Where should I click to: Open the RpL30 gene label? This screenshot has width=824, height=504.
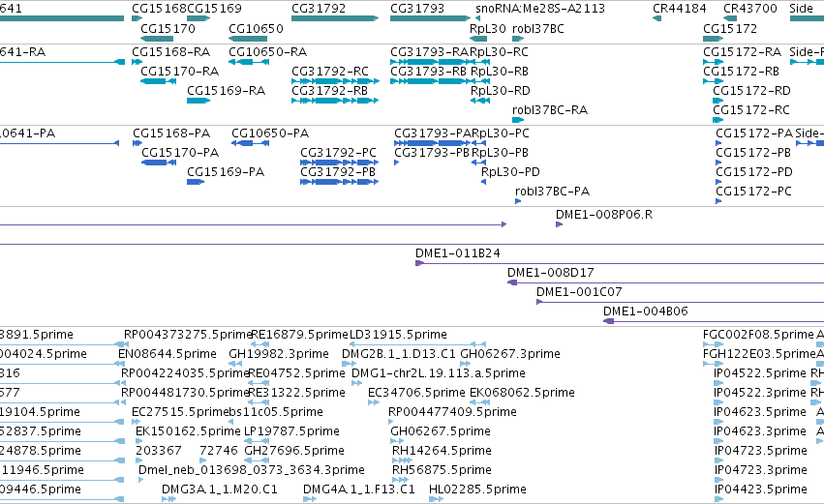click(488, 28)
